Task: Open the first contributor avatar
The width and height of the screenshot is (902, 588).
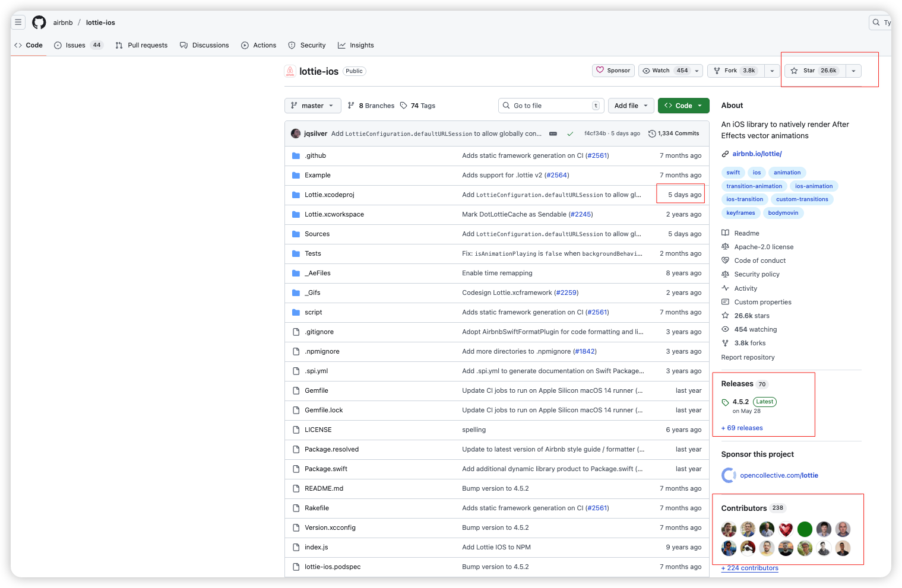Action: (729, 529)
